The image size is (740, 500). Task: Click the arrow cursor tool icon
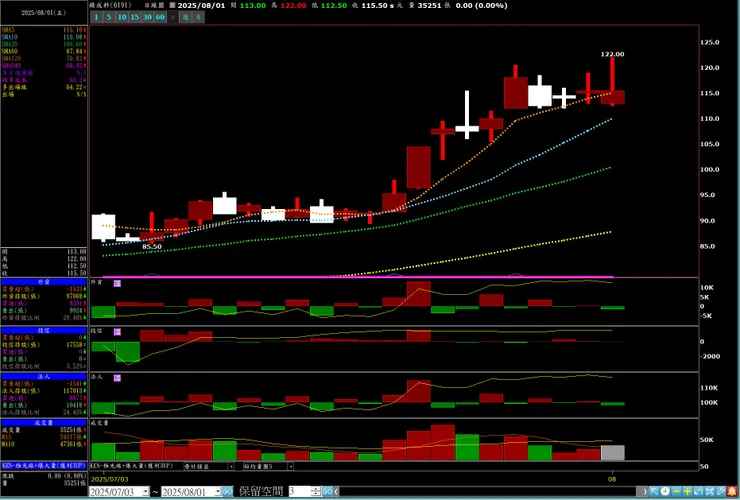pos(654,492)
